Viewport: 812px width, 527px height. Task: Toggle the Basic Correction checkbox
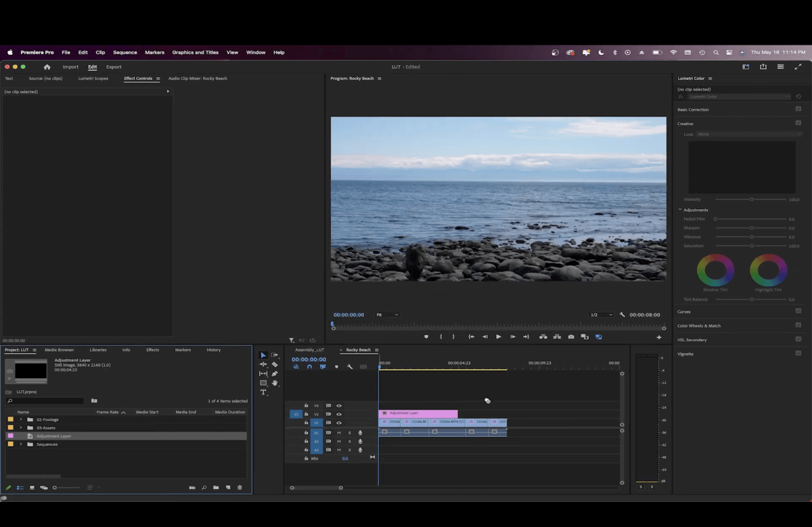(798, 109)
